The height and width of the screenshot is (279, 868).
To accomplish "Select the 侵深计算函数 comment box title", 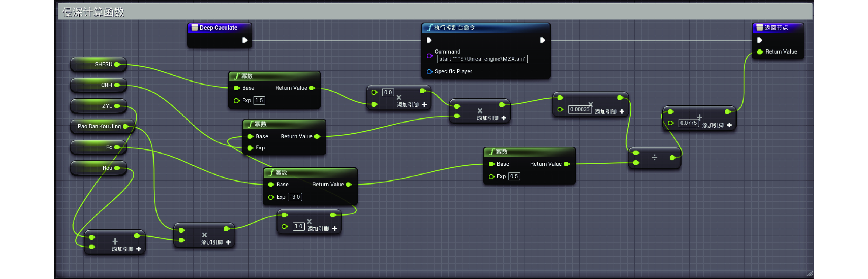I will [x=93, y=12].
